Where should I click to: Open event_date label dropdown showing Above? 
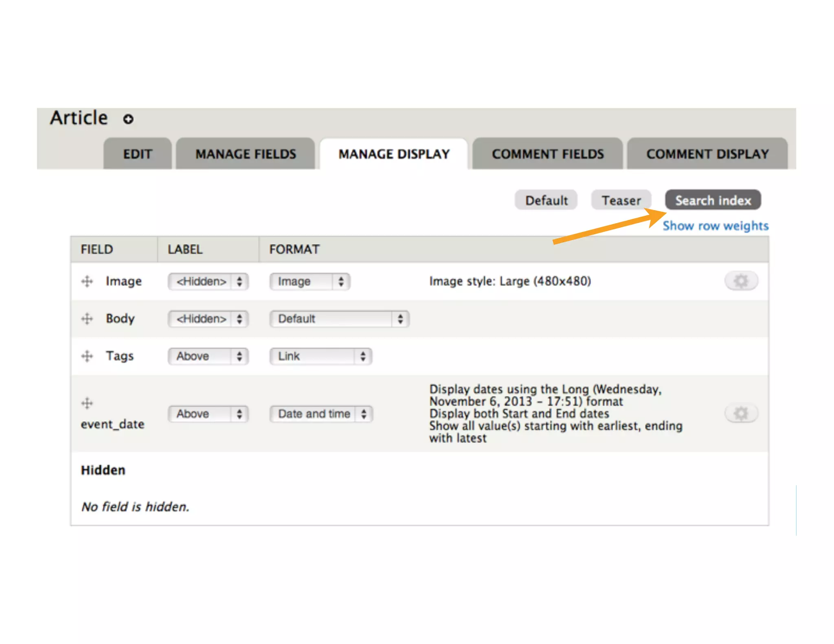click(208, 414)
